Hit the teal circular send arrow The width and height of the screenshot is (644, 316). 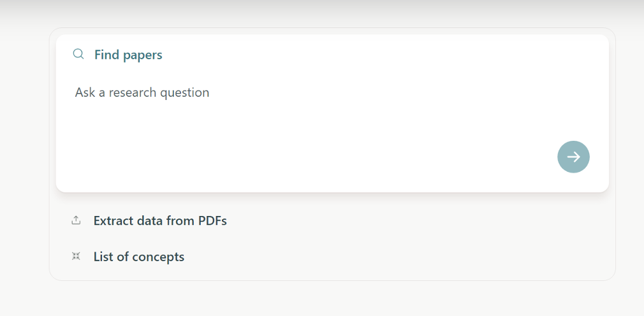(573, 157)
